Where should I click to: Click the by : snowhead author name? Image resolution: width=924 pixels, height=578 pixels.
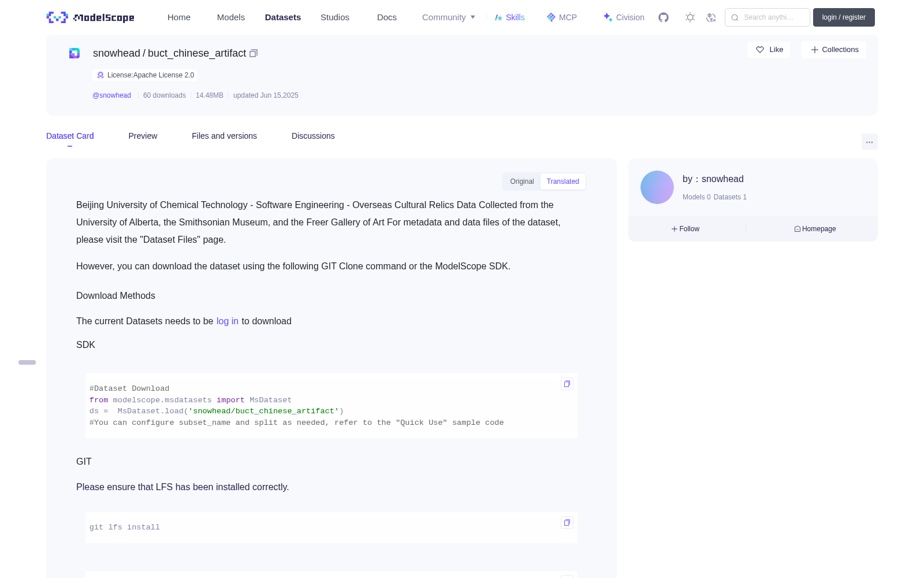click(713, 179)
